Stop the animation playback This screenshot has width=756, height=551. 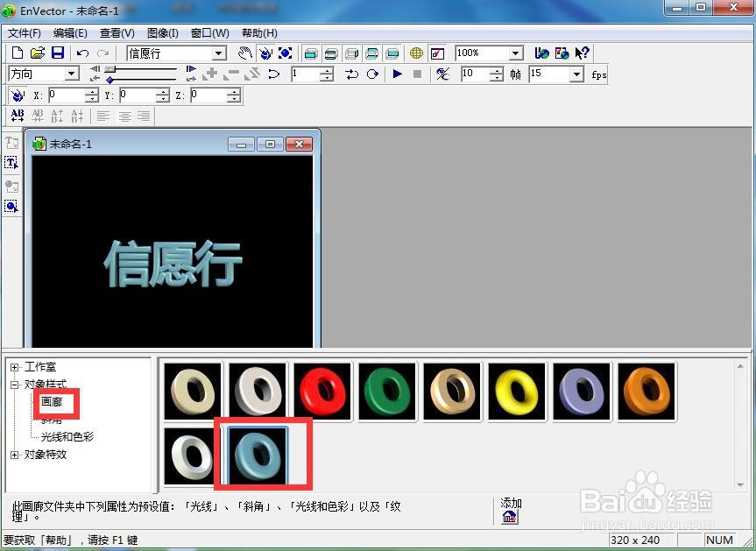click(418, 74)
